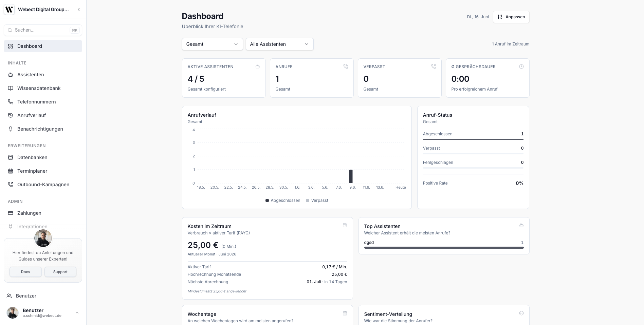The width and height of the screenshot is (644, 325).
Task: Click the dgsd assistant progress bar
Action: [444, 248]
